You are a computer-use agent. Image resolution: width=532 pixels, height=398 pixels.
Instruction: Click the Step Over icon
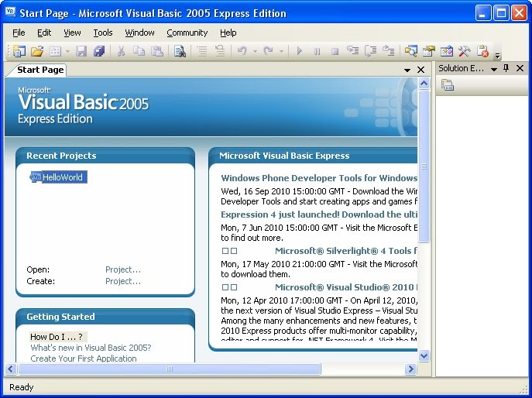tap(371, 51)
